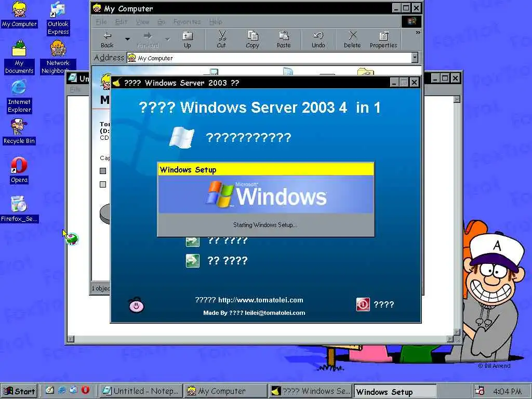Launch Outlook Express from quick launch
The height and width of the screenshot is (399, 532).
click(x=73, y=390)
